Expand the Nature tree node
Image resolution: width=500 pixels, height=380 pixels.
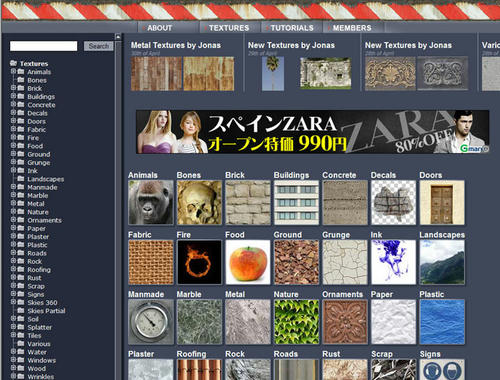[13, 212]
